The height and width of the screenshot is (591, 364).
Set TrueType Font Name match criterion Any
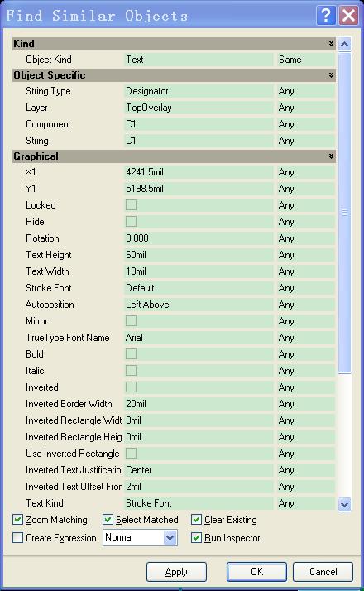click(x=305, y=338)
